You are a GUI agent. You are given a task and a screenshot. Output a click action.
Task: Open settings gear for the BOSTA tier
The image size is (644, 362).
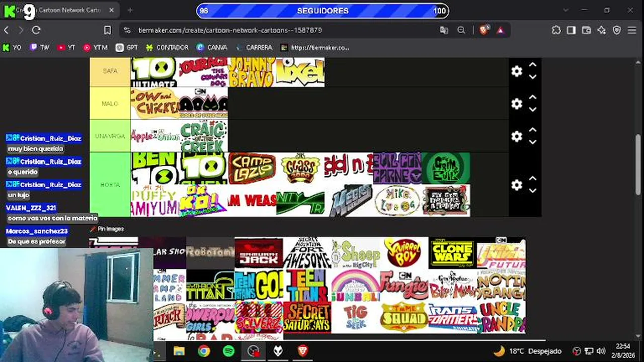pos(517,185)
